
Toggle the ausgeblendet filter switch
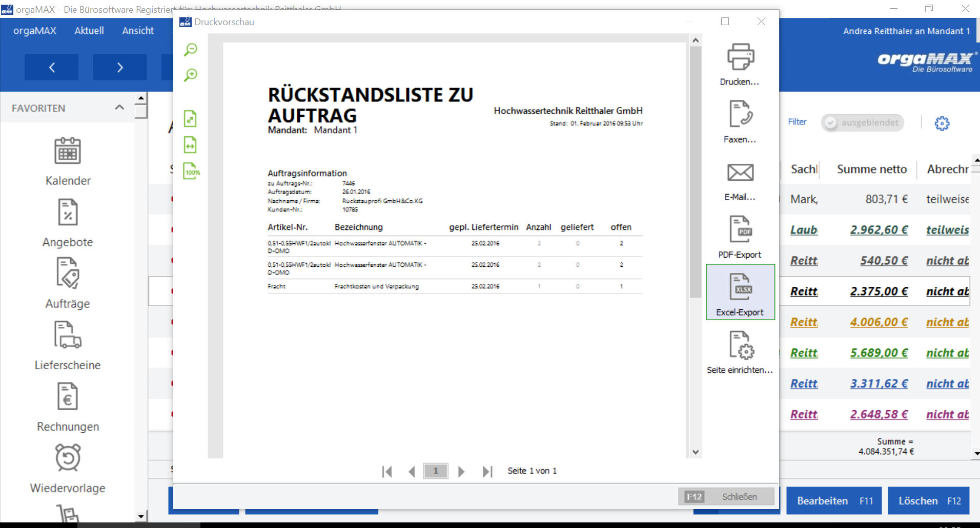click(x=862, y=123)
